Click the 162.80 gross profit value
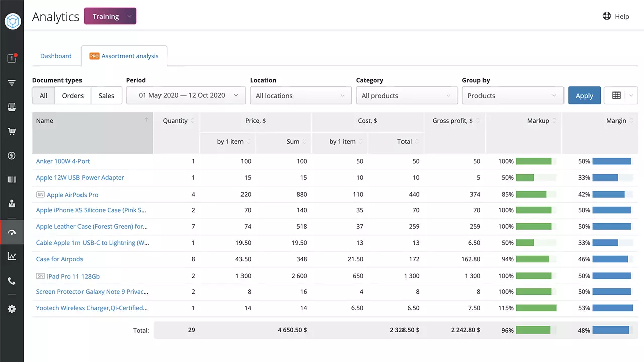 coord(470,259)
